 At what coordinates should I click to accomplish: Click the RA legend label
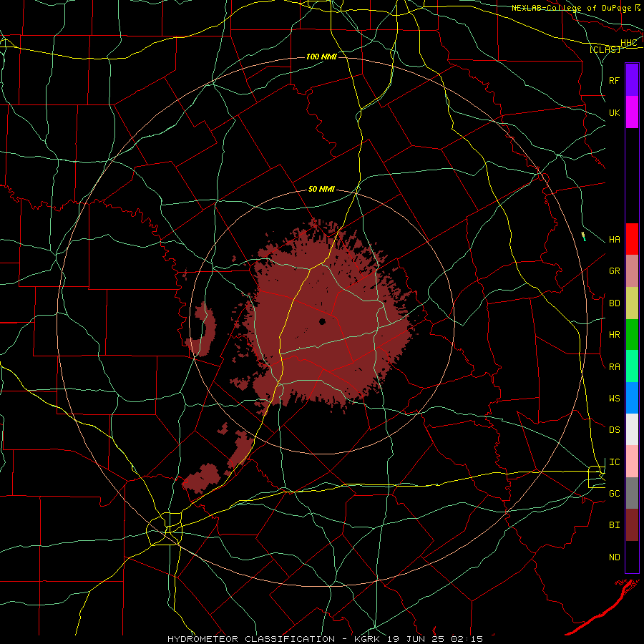pos(614,367)
